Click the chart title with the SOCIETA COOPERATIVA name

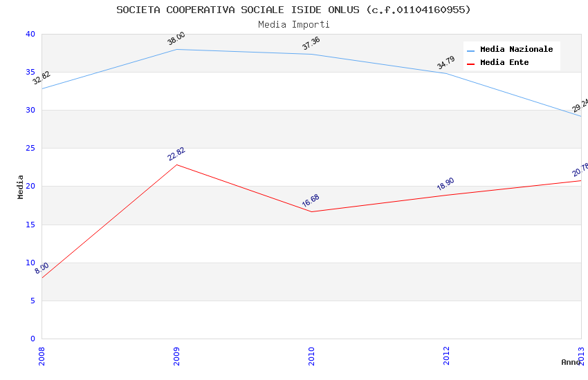click(293, 10)
